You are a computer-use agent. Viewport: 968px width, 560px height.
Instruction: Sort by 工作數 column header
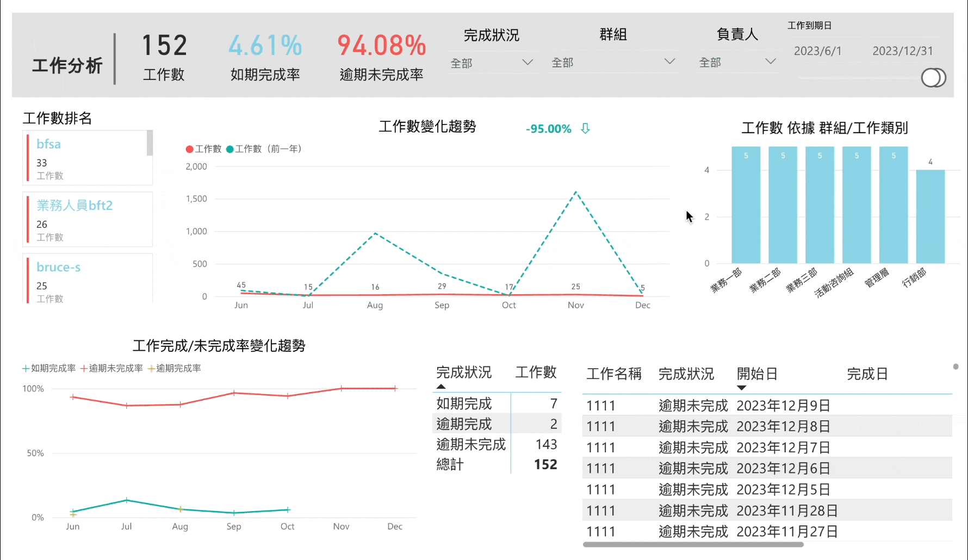(x=536, y=372)
